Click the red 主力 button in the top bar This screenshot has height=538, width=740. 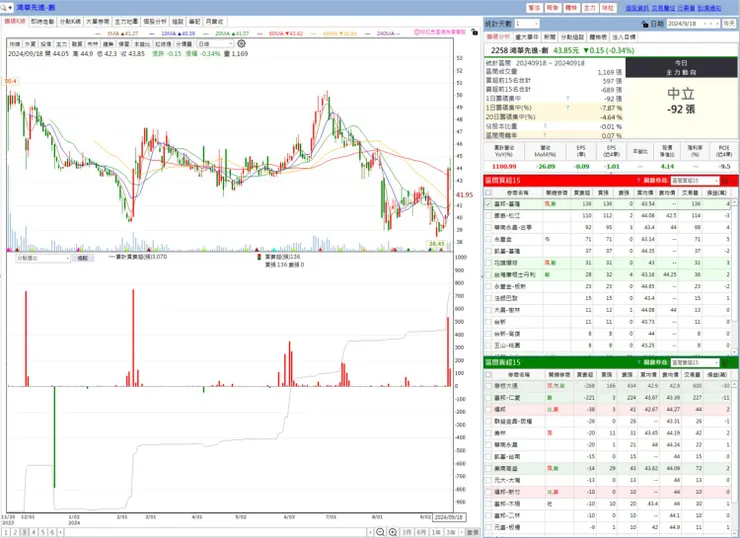589,8
